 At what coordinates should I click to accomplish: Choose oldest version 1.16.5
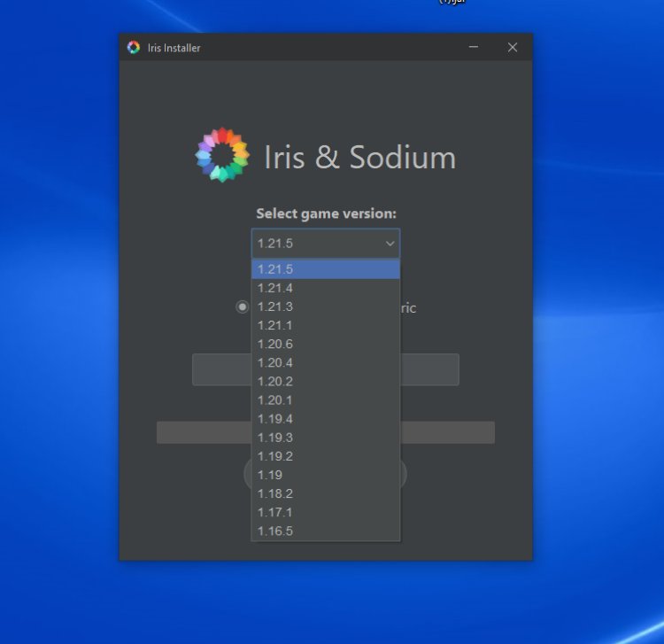point(325,531)
